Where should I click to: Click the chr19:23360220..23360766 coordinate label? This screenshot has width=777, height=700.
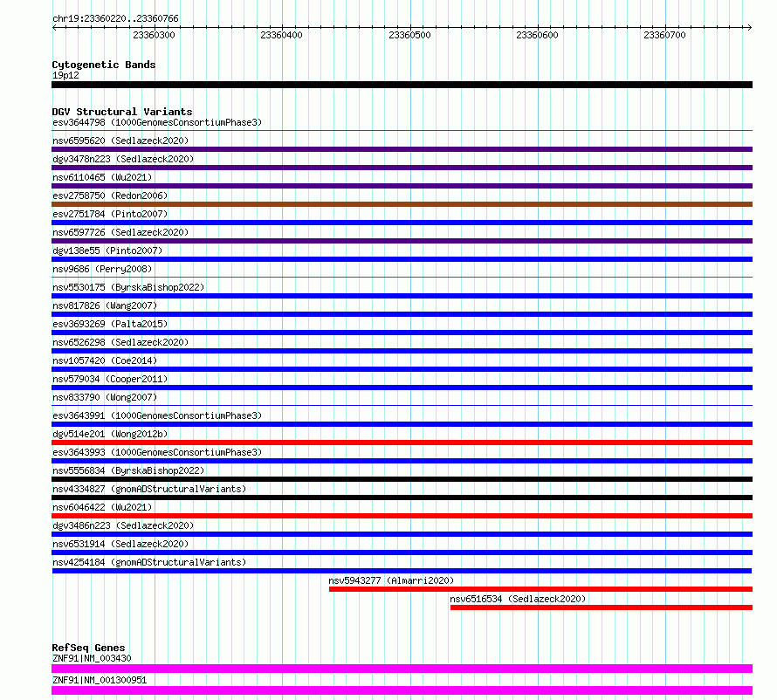pyautogui.click(x=115, y=19)
